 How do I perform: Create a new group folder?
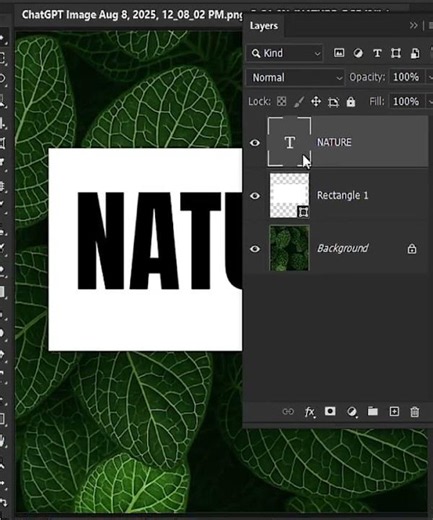point(373,411)
